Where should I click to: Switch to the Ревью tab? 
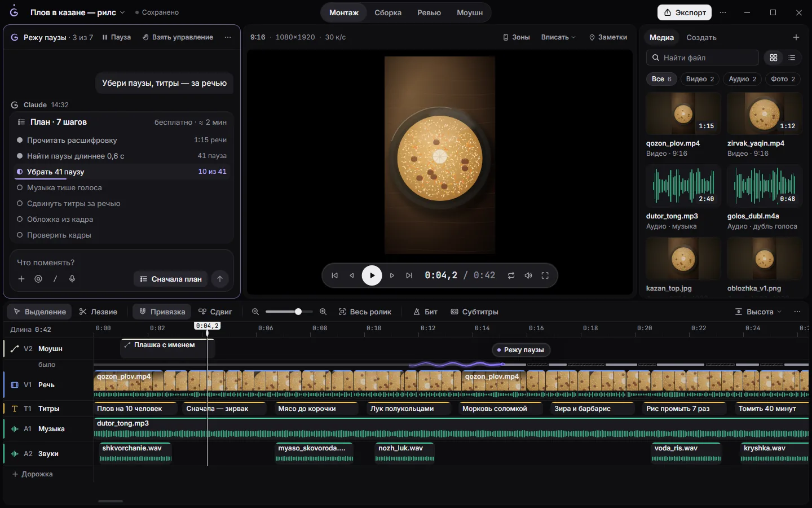coord(429,12)
